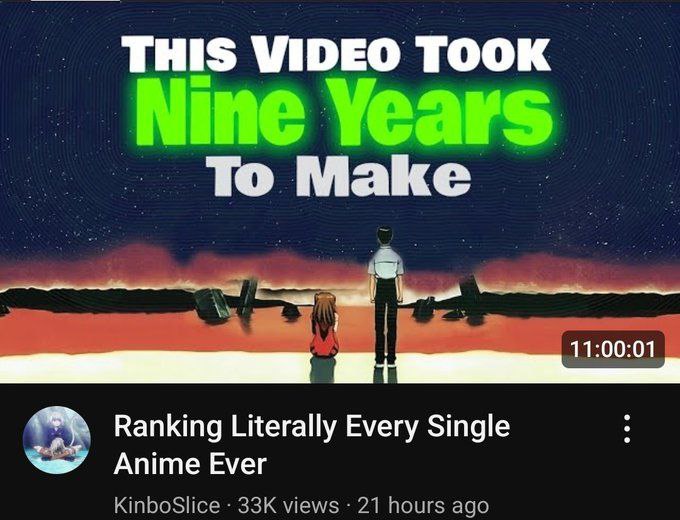Click the sitting red-haired girl in thumbnail
Screen dimensions: 680x520
pos(324,324)
